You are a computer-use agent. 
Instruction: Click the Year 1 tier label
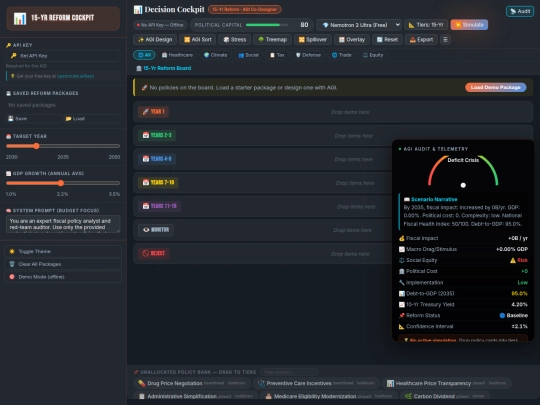pos(154,112)
